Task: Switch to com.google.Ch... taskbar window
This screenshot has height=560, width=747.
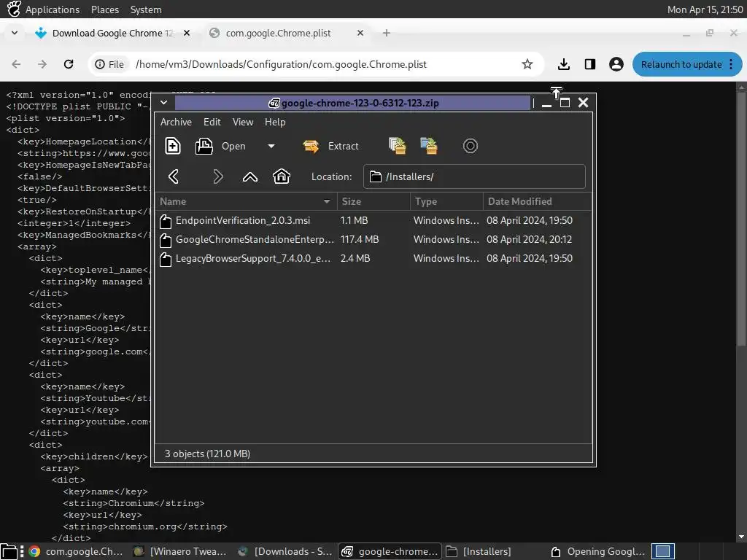Action: point(76,551)
